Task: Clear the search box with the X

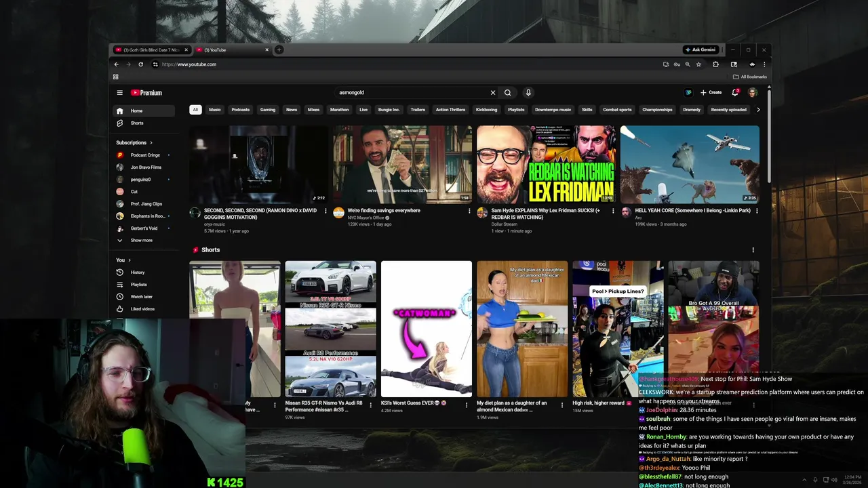Action: tap(493, 93)
